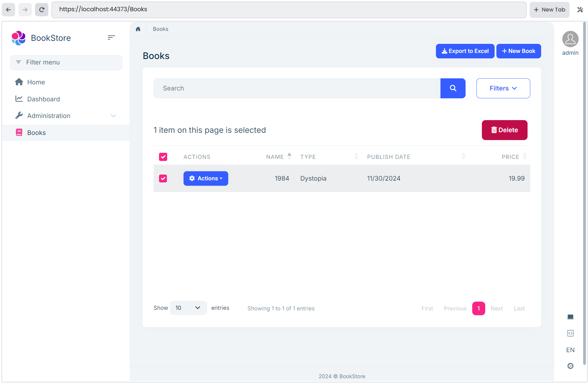The width and height of the screenshot is (588, 383).
Task: Click the BookStore logo
Action: (19, 38)
